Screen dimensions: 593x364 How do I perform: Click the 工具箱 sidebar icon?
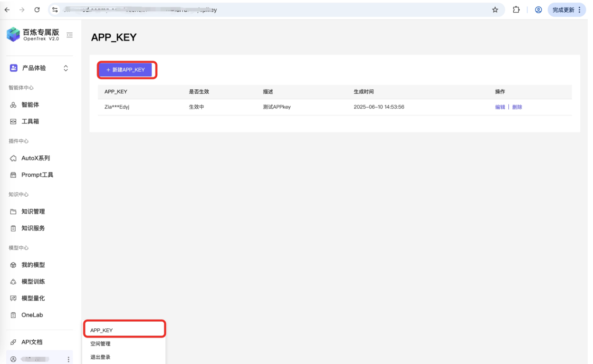[x=13, y=122]
